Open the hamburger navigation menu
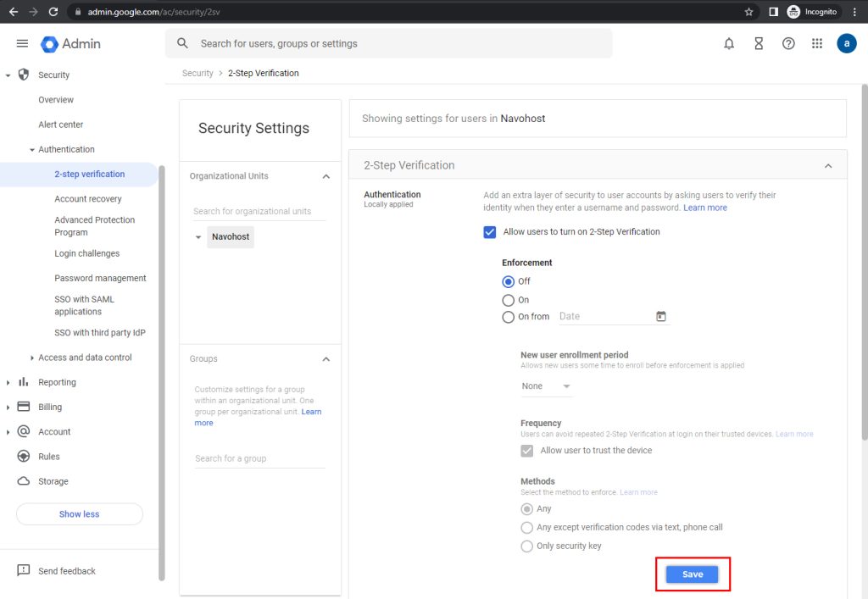Viewport: 868px width, 599px height. (x=22, y=42)
